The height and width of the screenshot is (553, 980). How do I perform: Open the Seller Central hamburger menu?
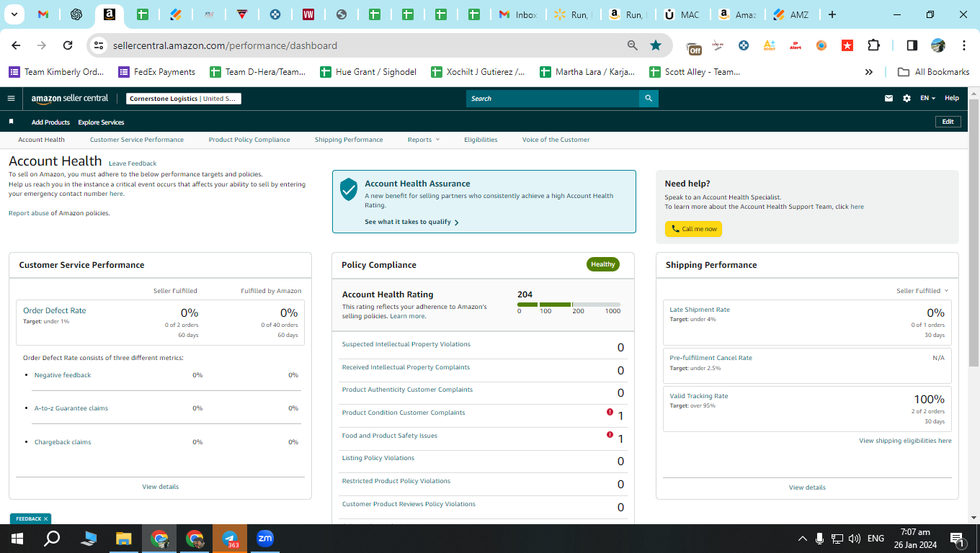[x=11, y=99]
